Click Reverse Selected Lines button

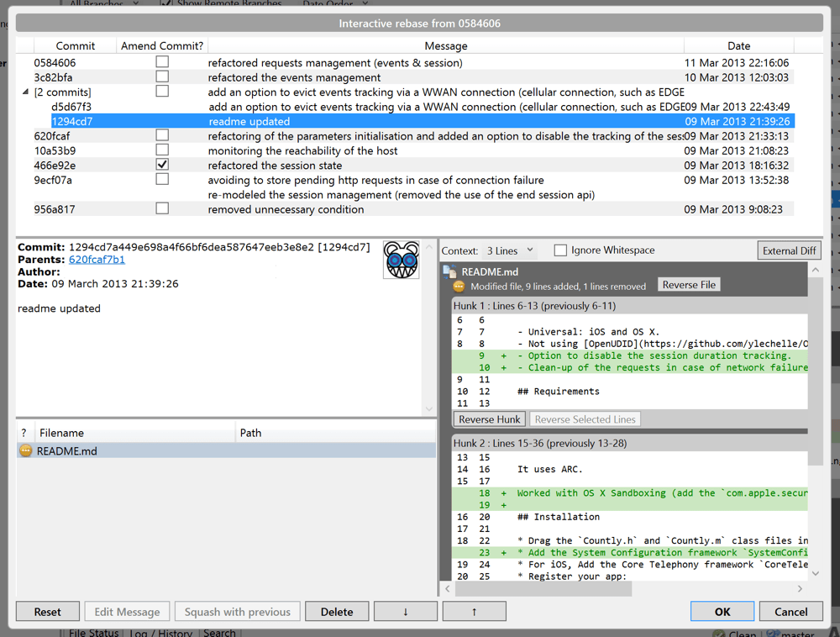585,419
